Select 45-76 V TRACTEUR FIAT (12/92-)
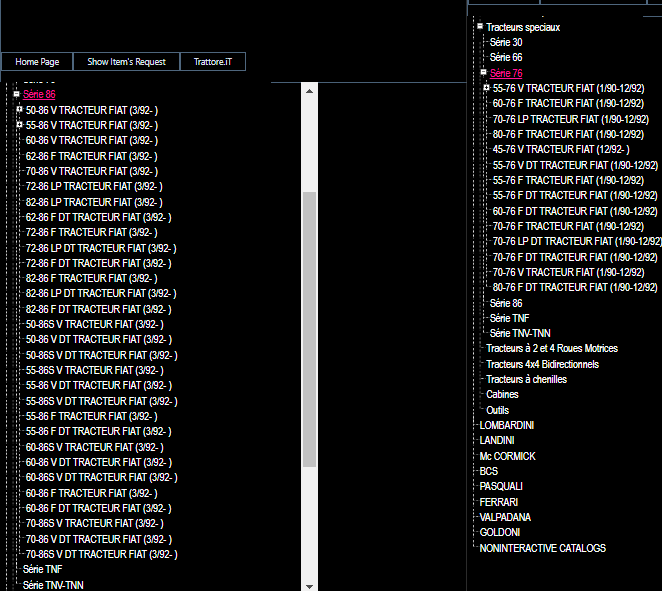The width and height of the screenshot is (662, 591). click(561, 149)
